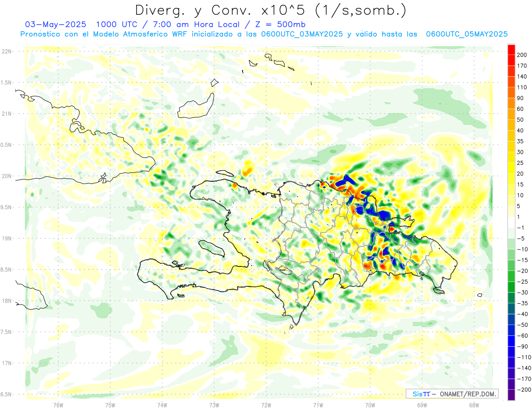Click the '70W' longitude label
The height and width of the screenshot is (411, 532).
coord(370,405)
